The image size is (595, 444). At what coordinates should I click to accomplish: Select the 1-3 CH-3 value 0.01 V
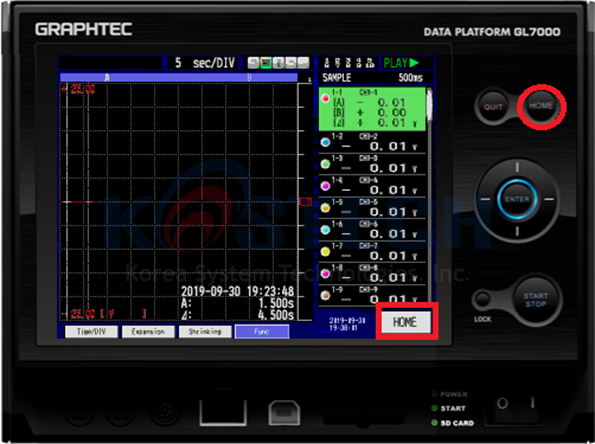(394, 168)
